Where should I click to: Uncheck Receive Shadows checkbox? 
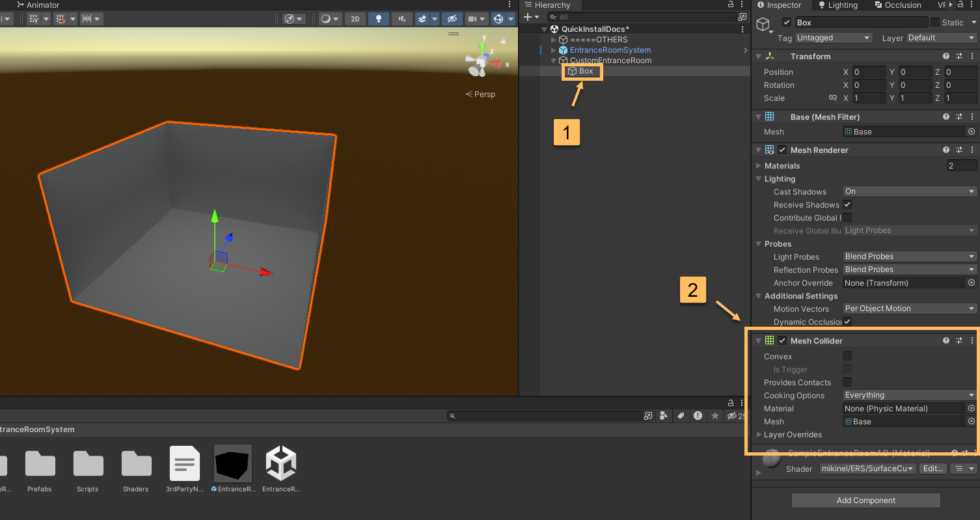click(x=847, y=204)
